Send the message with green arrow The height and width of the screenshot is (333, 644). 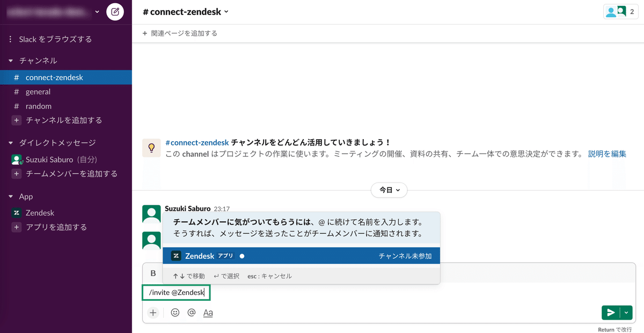click(x=611, y=313)
